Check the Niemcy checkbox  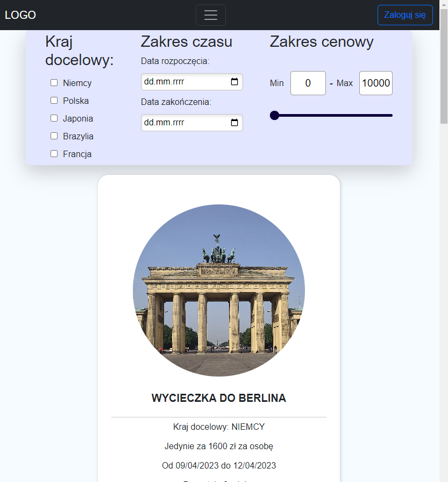pos(54,83)
